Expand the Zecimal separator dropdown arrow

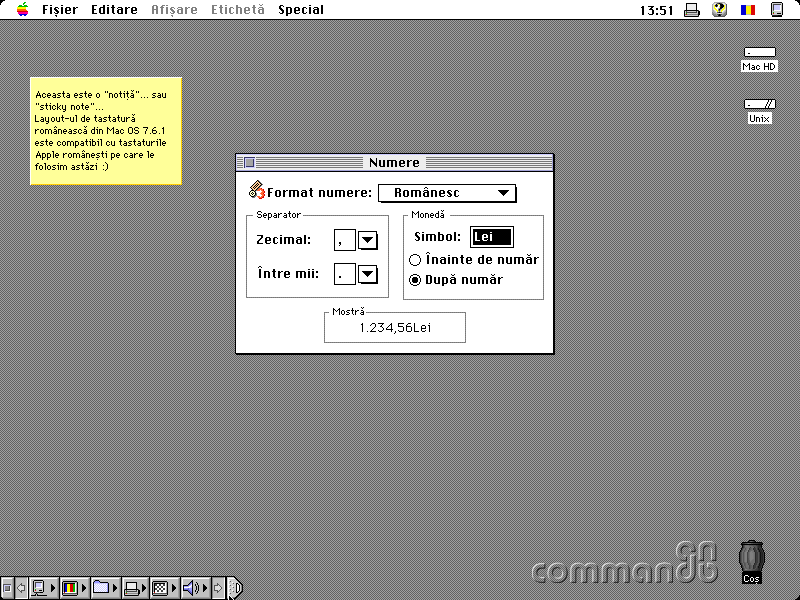pos(367,240)
